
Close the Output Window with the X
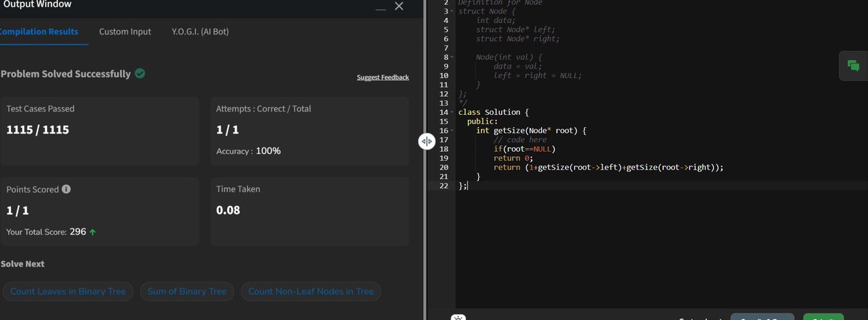tap(399, 7)
